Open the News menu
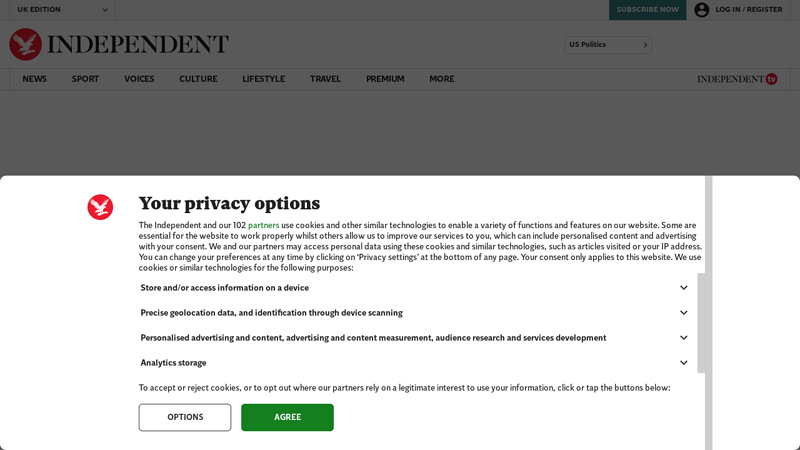The width and height of the screenshot is (800, 450). click(35, 79)
